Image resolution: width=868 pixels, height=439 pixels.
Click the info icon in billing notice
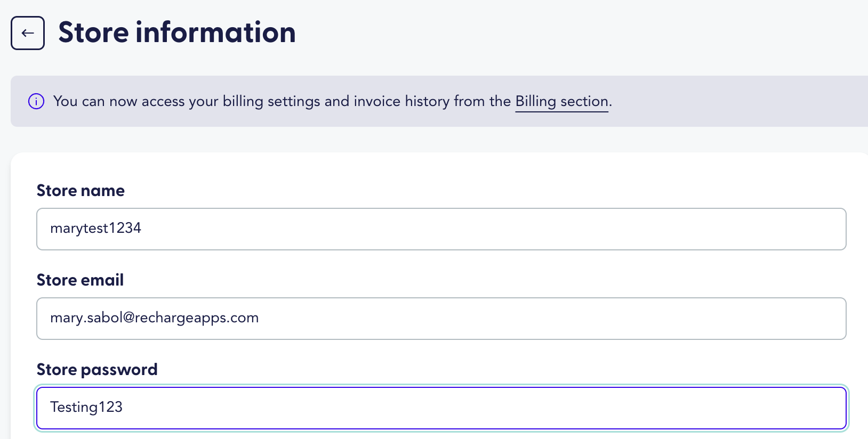[x=36, y=101]
